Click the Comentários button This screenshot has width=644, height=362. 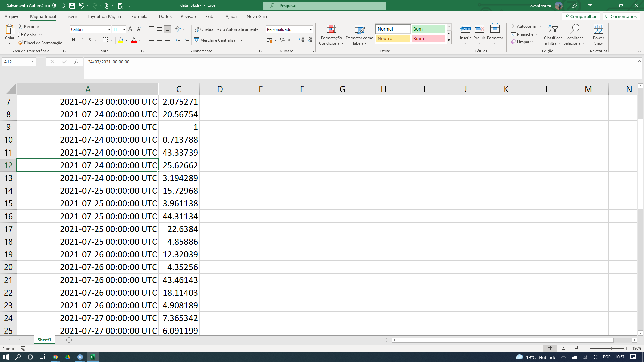(x=621, y=16)
